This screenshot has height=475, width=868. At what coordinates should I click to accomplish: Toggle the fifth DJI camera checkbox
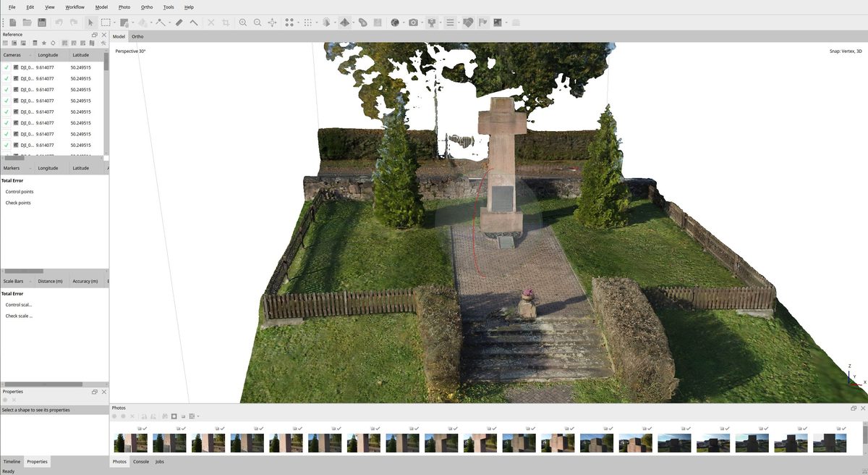click(7, 112)
